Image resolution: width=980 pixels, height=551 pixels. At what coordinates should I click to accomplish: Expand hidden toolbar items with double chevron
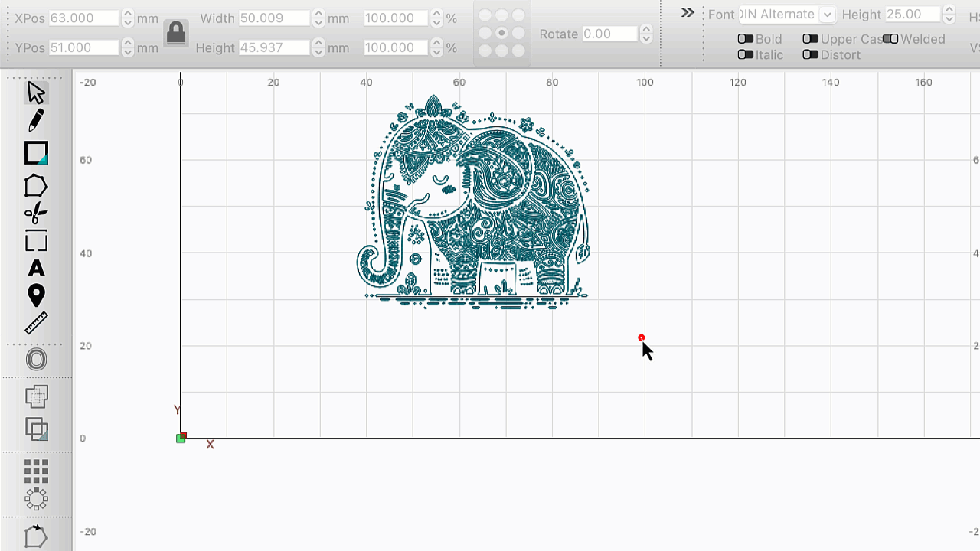point(688,13)
